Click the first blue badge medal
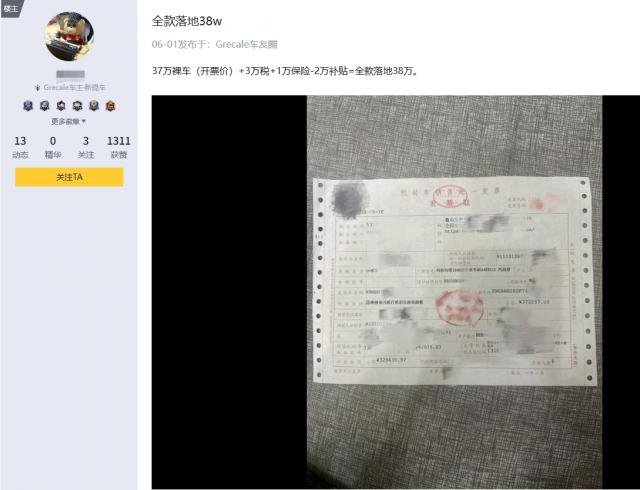This screenshot has width=640, height=490. coord(28,106)
